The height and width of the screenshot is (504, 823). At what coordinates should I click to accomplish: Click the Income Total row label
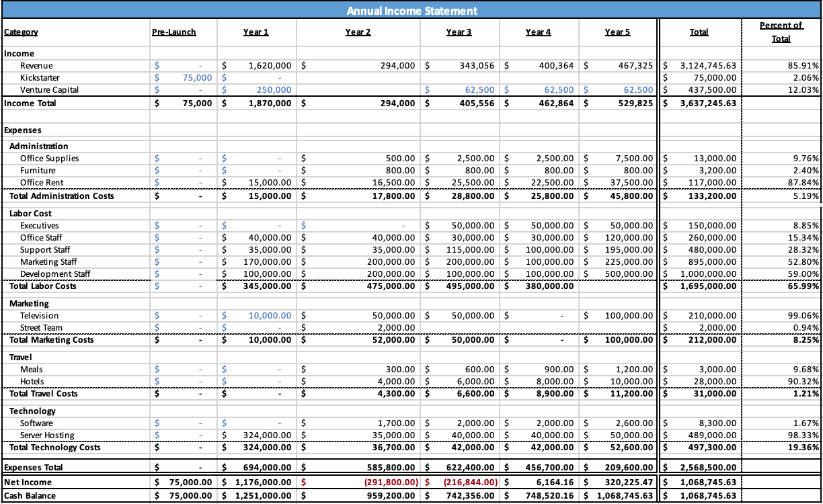click(x=30, y=103)
